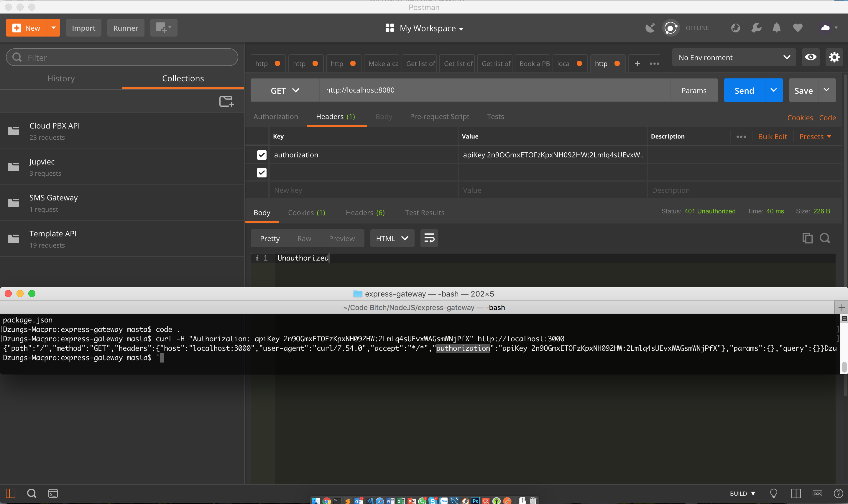Image resolution: width=848 pixels, height=504 pixels.
Task: Open response Headers (6) tab
Action: pyautogui.click(x=365, y=213)
